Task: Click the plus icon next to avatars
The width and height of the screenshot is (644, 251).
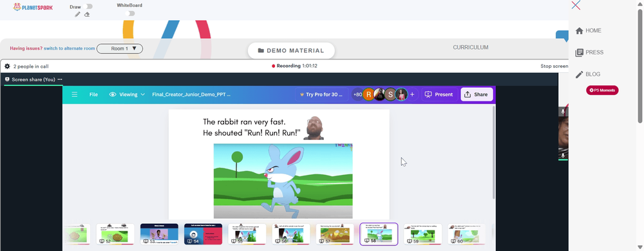Action: (412, 94)
